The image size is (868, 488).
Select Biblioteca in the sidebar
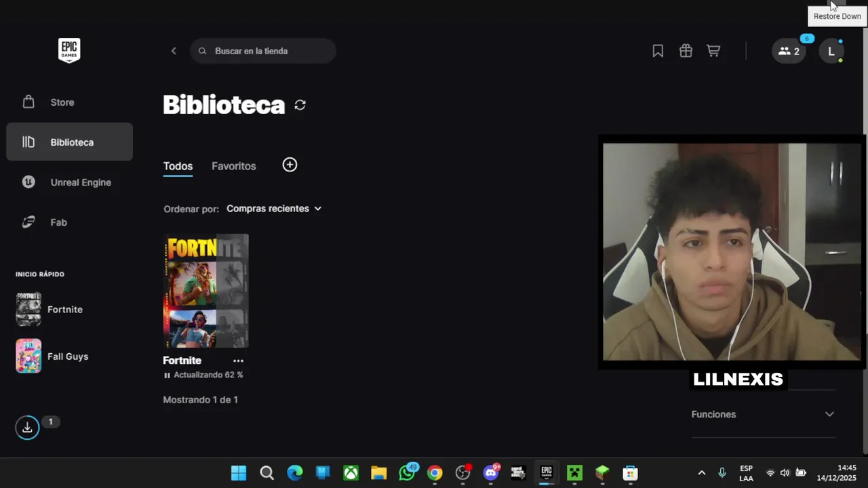pyautogui.click(x=69, y=142)
